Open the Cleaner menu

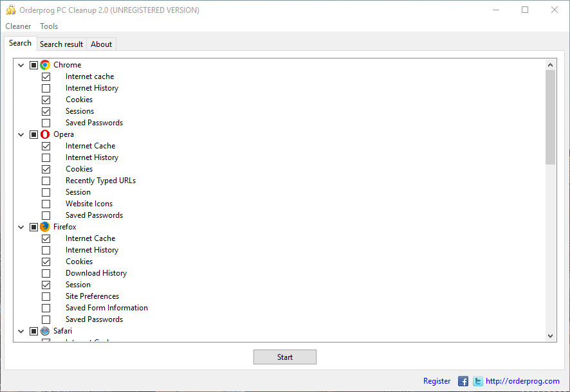[18, 26]
